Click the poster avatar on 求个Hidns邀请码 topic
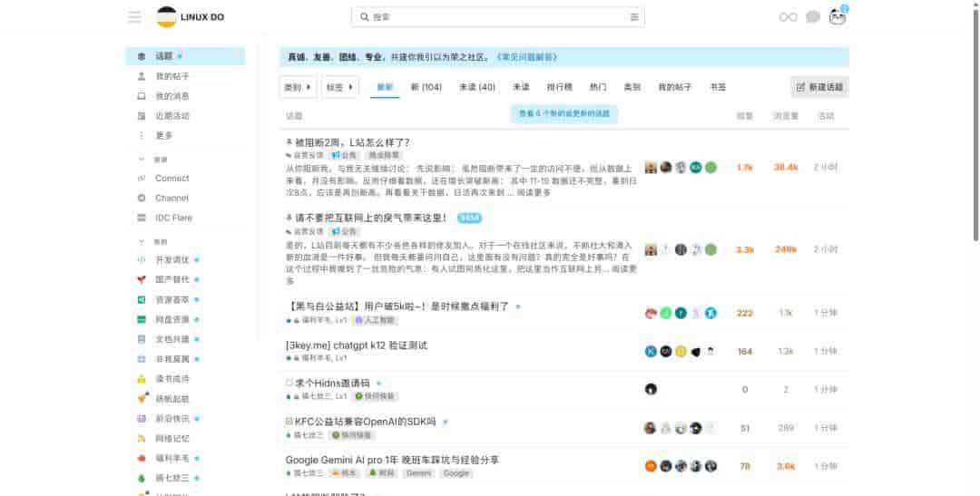The height and width of the screenshot is (496, 980). pos(651,389)
